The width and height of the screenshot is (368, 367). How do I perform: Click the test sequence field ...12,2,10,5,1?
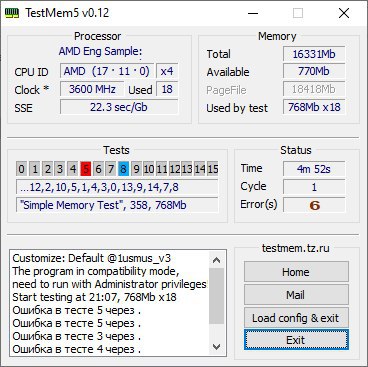click(x=117, y=187)
